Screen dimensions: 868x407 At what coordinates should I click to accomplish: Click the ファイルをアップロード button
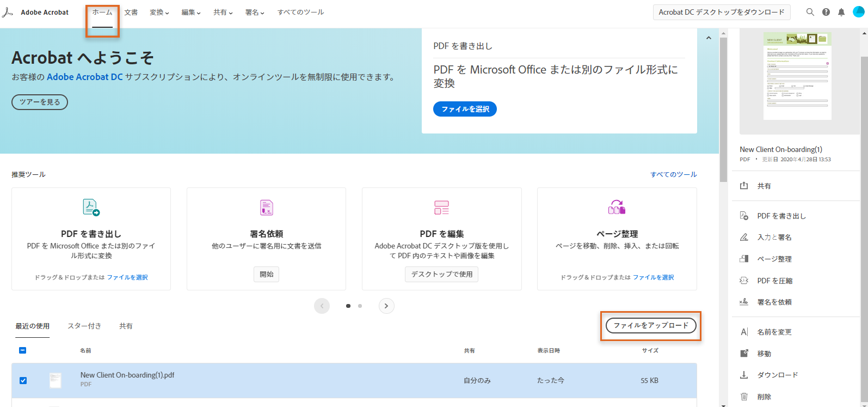coord(651,326)
